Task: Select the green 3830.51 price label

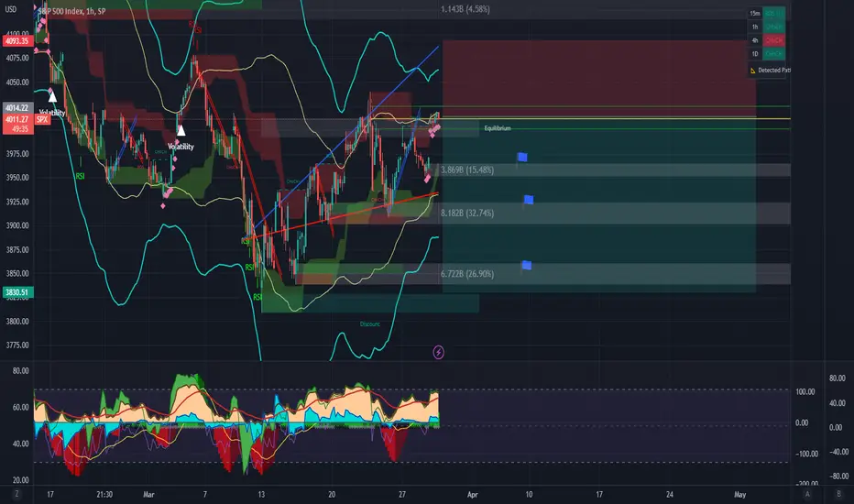Action: 16,292
